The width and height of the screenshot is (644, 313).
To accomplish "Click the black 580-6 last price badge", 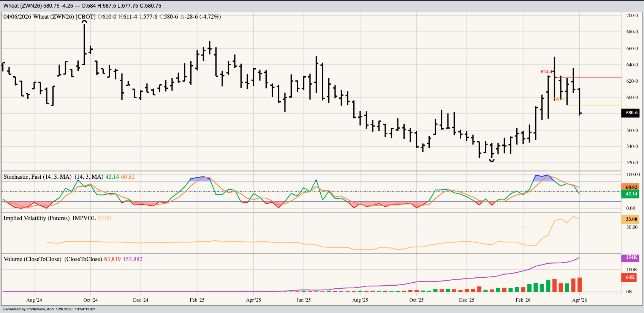I will (632, 113).
